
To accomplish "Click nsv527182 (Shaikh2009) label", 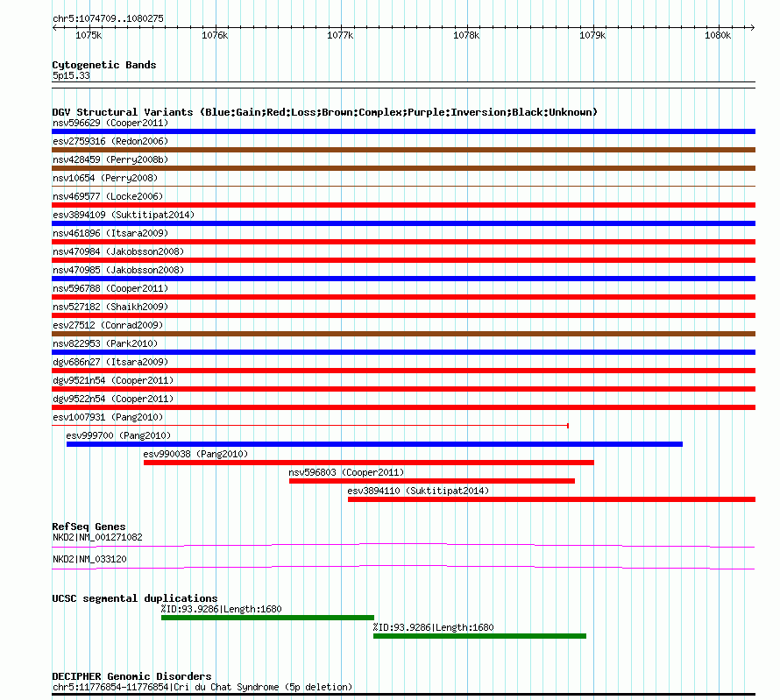I will (110, 307).
